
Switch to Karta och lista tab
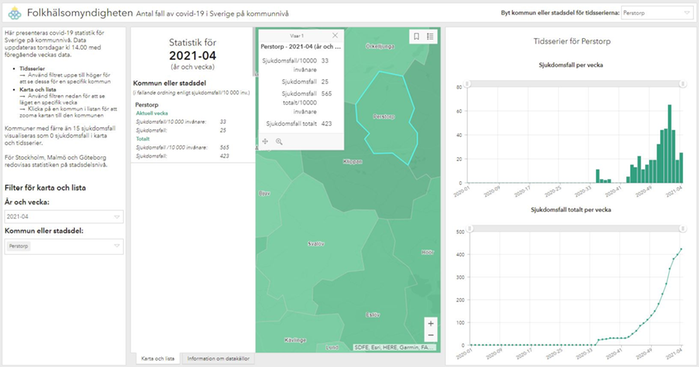[x=158, y=359]
